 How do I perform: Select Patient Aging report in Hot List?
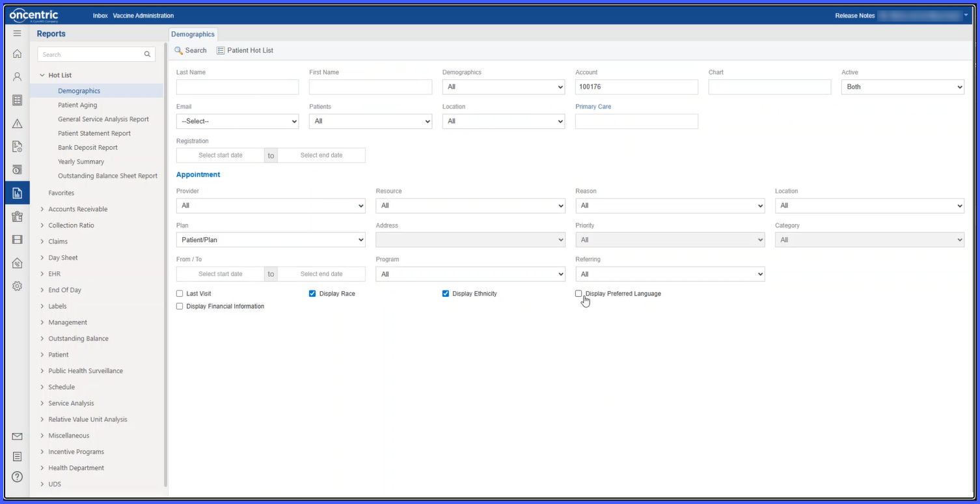77,105
